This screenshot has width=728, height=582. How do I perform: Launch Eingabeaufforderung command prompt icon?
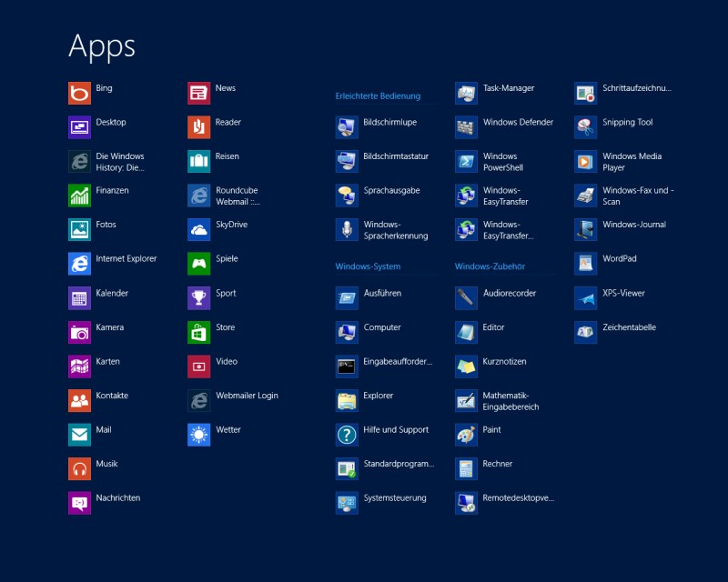347,366
